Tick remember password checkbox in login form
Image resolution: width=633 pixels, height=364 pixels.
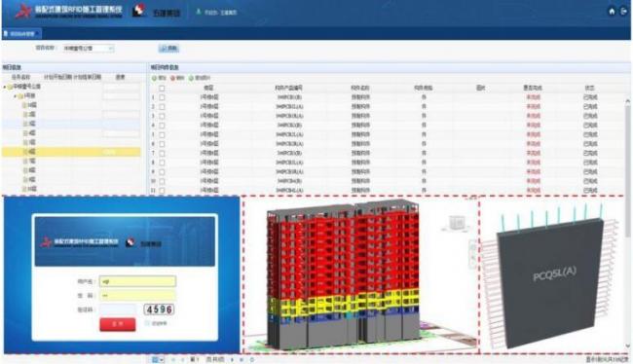[x=147, y=323]
